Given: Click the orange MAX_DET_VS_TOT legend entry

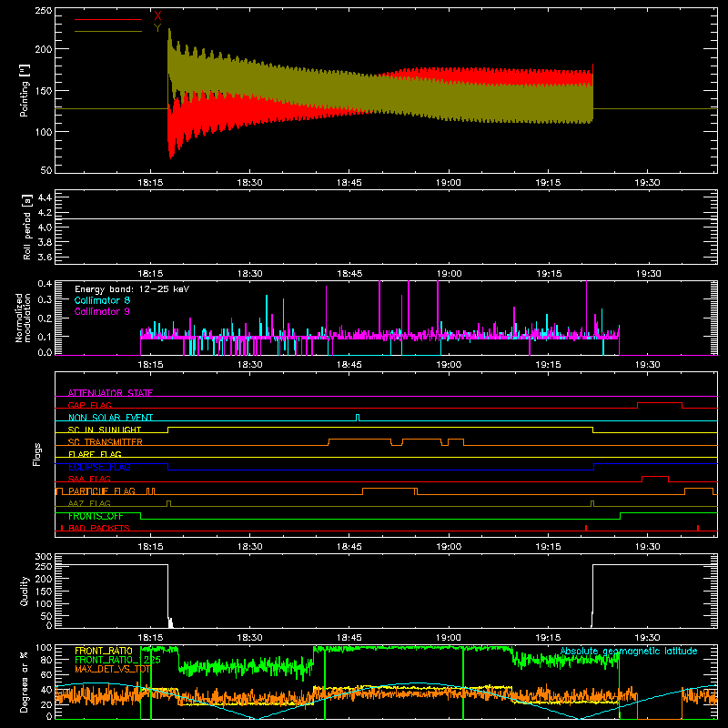Looking at the screenshot, I should point(112,669).
